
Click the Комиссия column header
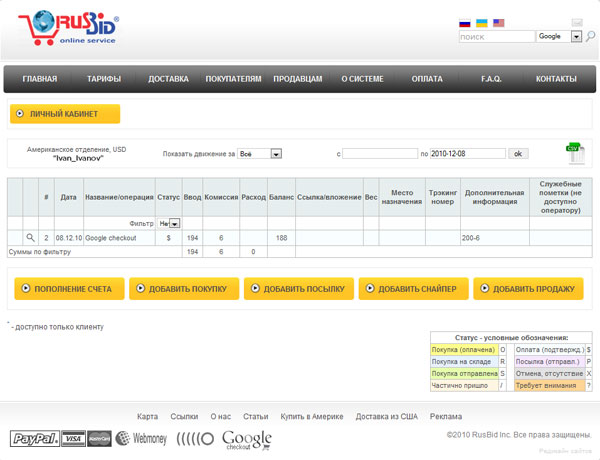pos(221,197)
